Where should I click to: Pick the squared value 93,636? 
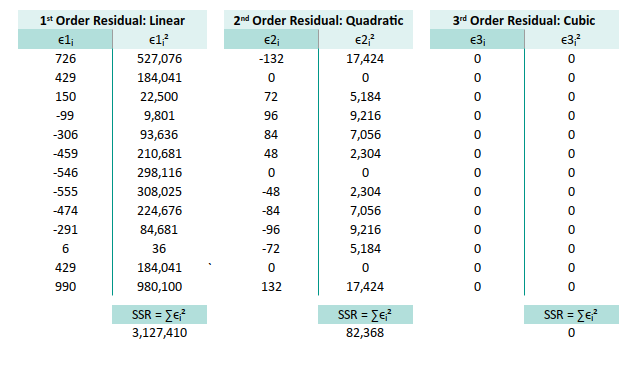tap(160, 135)
